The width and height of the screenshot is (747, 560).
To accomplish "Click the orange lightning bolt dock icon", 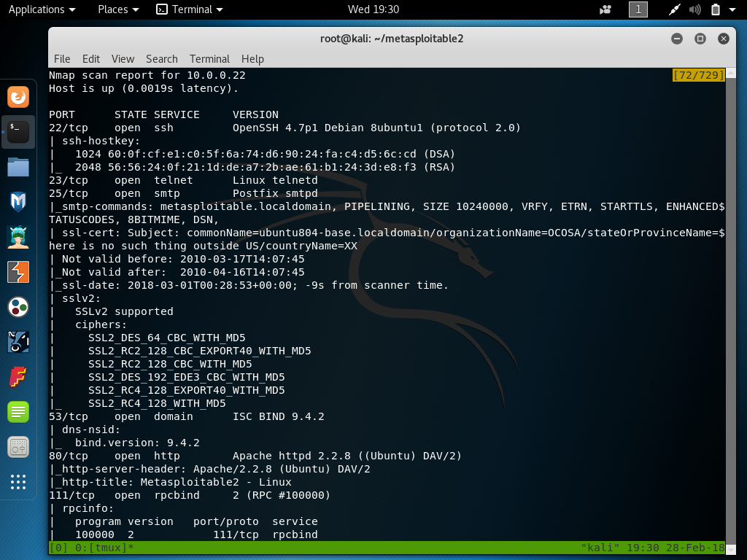I will pyautogui.click(x=17, y=272).
